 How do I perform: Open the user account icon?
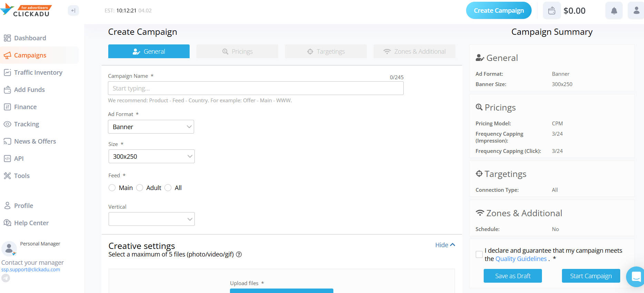[x=636, y=11]
